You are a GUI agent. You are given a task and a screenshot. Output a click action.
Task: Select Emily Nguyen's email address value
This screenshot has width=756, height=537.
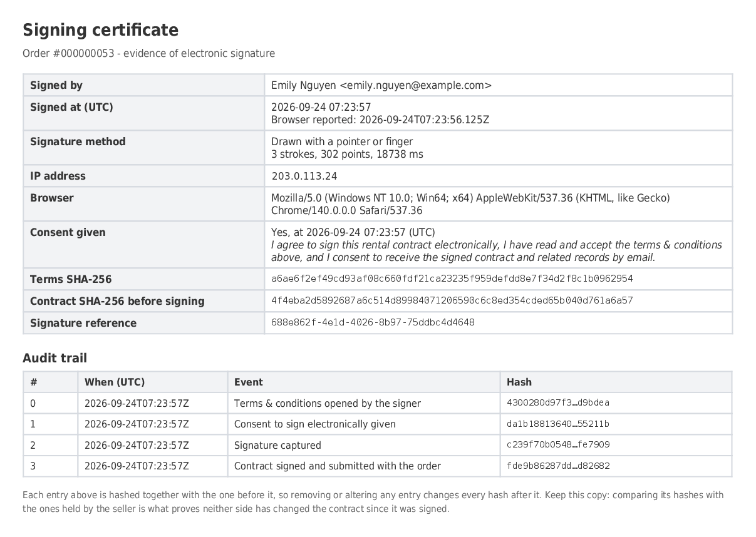[x=416, y=85]
